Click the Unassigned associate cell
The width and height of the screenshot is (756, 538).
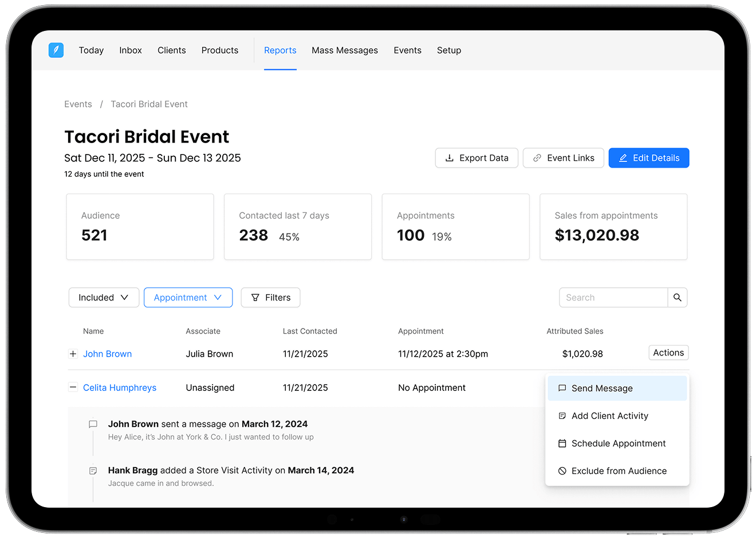pos(210,387)
